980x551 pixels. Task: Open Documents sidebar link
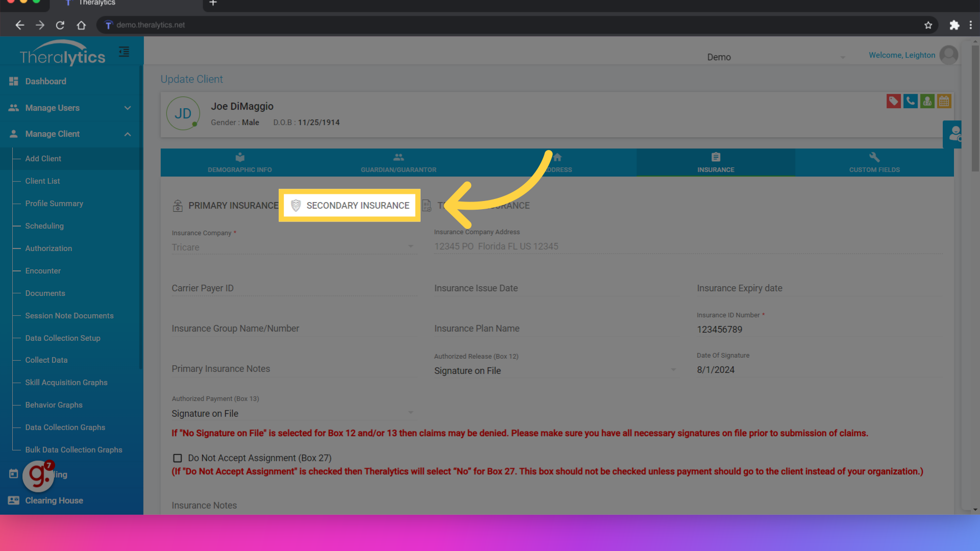(x=45, y=293)
